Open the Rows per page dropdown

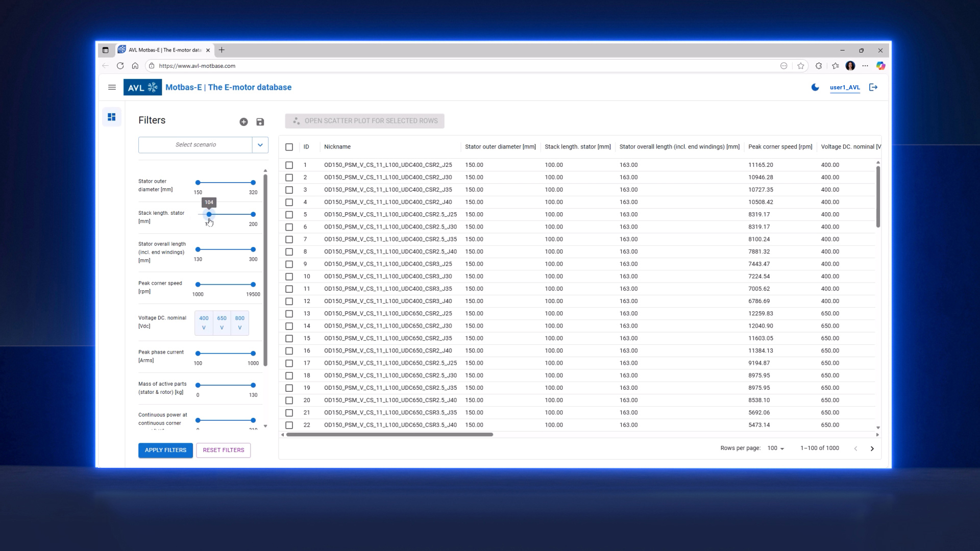point(775,448)
